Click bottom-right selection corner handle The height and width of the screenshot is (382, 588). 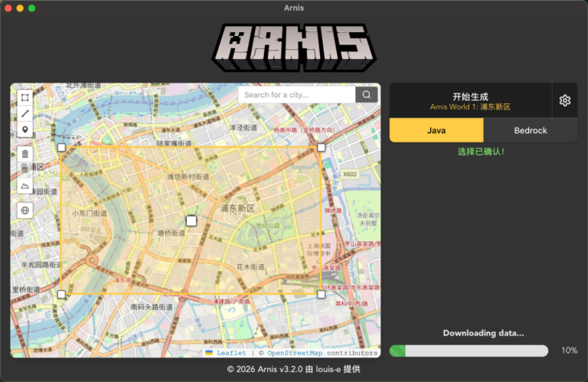321,294
